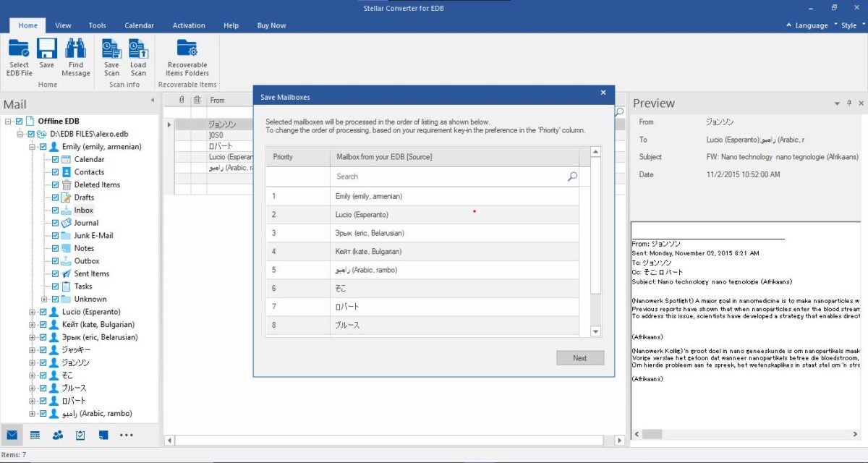Switch to the Activation tab
The width and height of the screenshot is (868, 463).
pos(189,25)
